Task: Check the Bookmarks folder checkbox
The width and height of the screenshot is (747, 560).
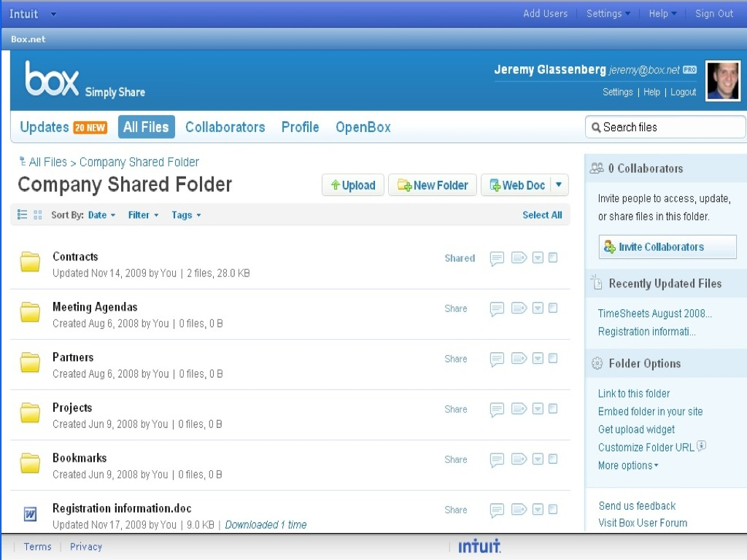Action: click(553, 459)
